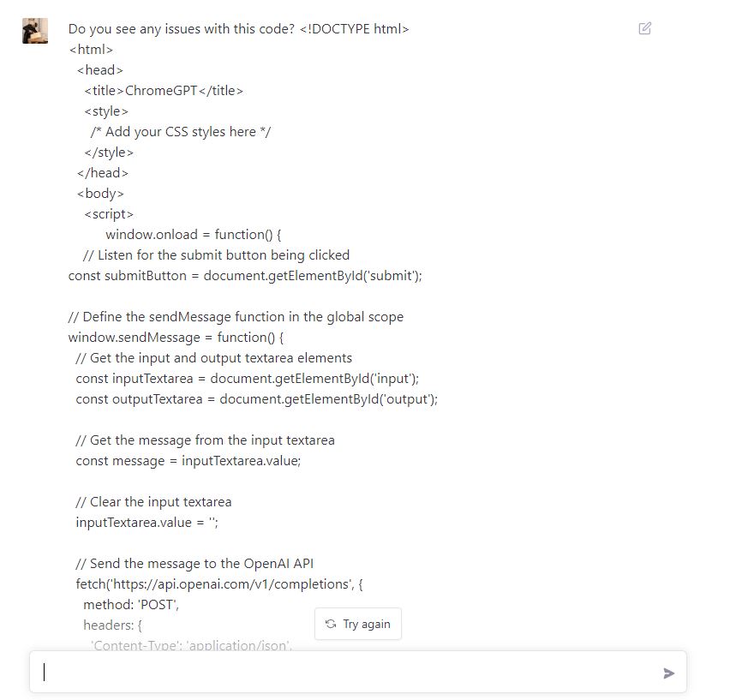This screenshot has width=754, height=700.
Task: Click the edit message pencil icon
Action: [x=644, y=28]
